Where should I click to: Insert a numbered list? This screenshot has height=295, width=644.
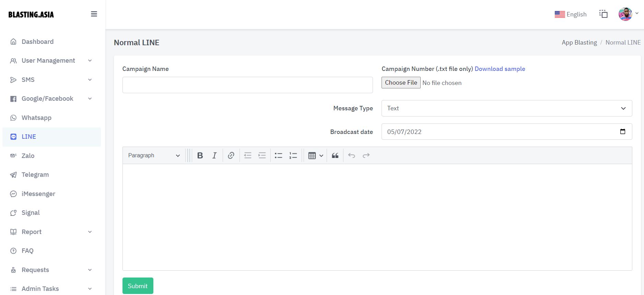[293, 156]
